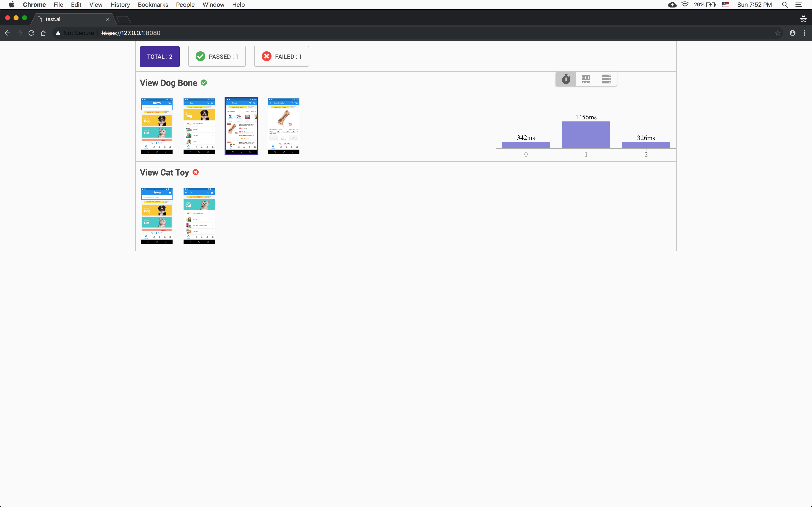Screen dimensions: 812x507
Task: Select the highlighted Treats screenshot thumbnail
Action: 241,126
